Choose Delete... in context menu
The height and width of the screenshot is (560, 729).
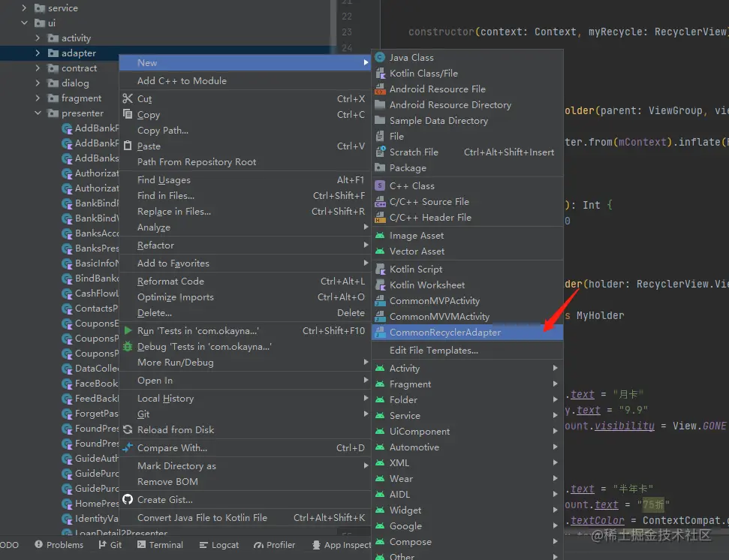[x=245, y=313]
